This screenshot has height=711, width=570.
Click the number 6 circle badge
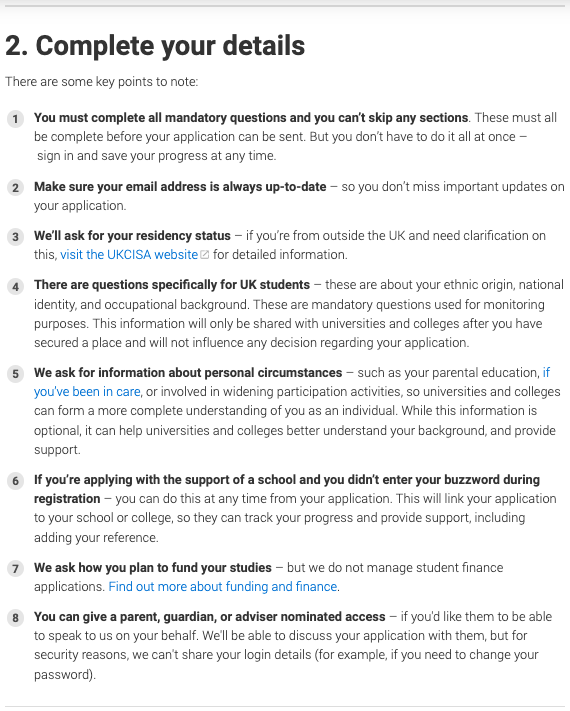[15, 481]
